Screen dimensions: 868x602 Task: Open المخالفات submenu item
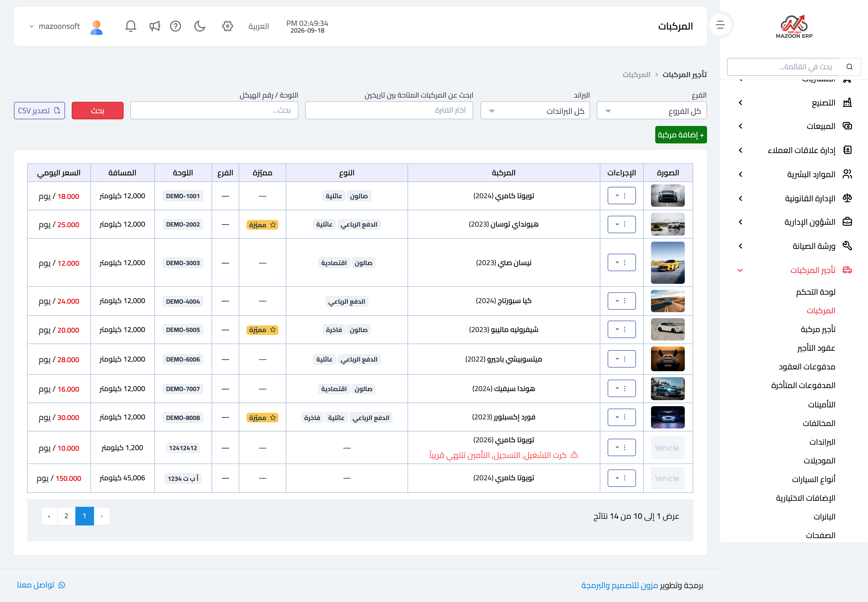point(819,423)
